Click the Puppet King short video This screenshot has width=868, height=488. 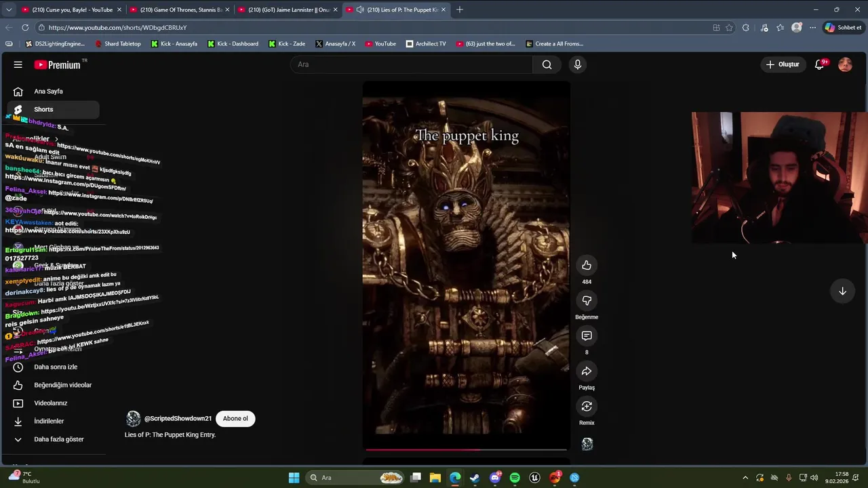tap(466, 264)
